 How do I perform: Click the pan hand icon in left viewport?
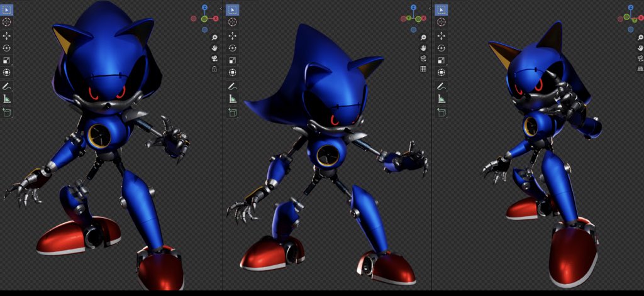pos(214,48)
